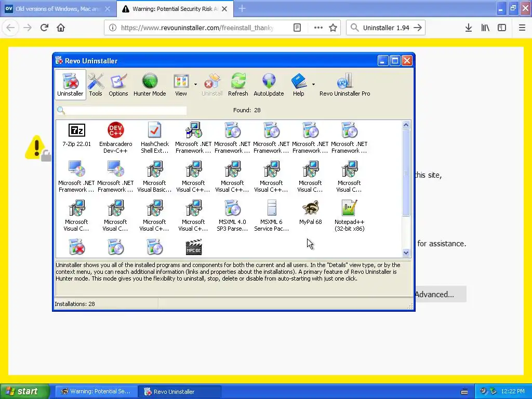Toggle the browser sidebar icon

(502, 28)
